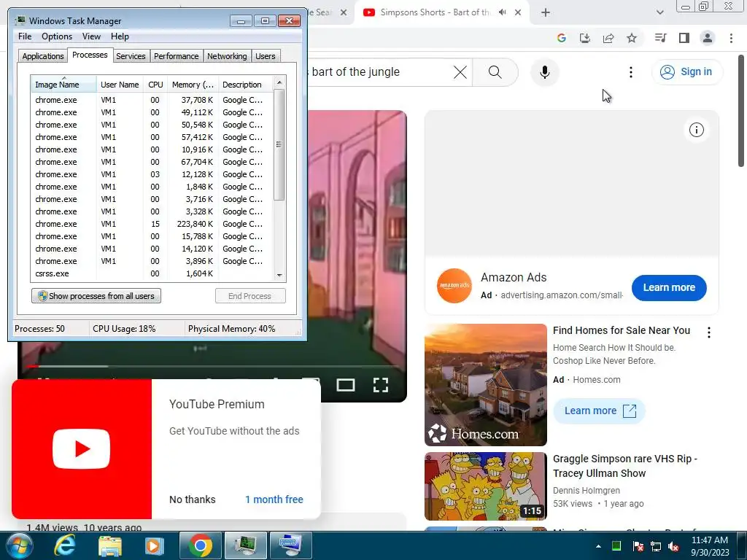Screen dimensions: 747x560
Task: Decline YouTube Premium with No thanks
Action: coord(192,499)
